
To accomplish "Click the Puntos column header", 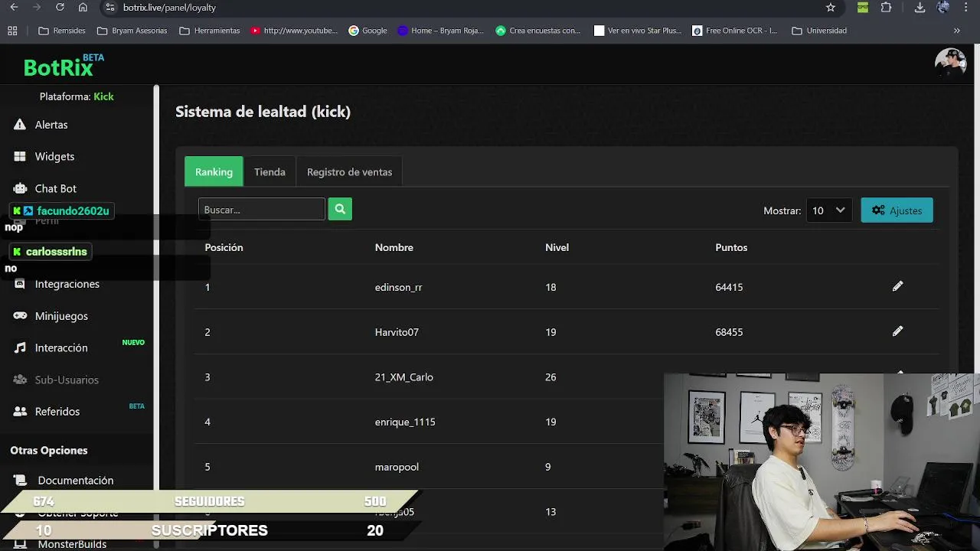I will (x=731, y=247).
